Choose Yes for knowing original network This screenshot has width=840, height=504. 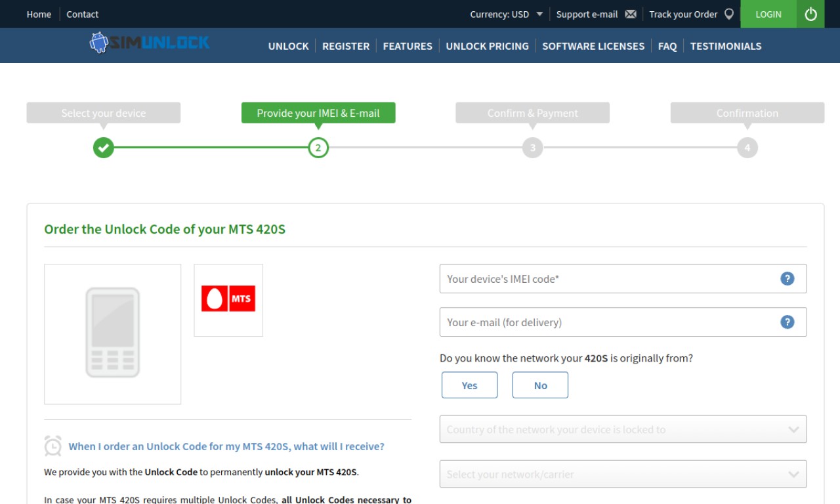point(470,385)
